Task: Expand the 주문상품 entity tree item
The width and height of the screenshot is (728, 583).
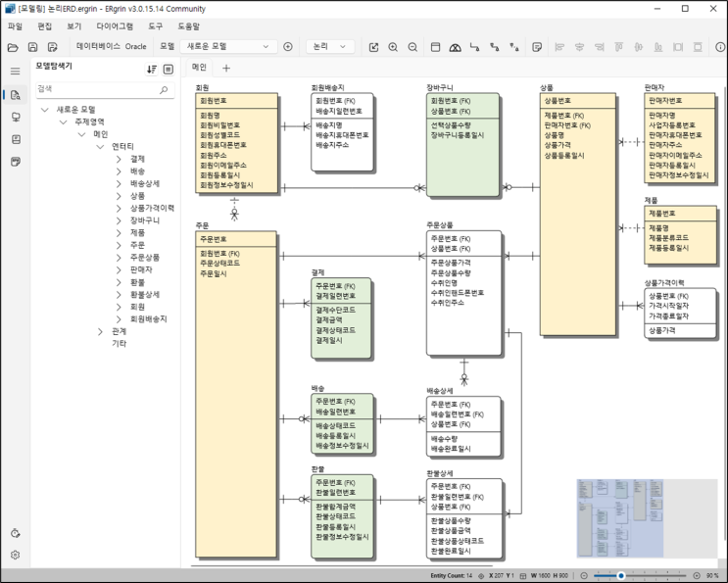Action: (119, 258)
